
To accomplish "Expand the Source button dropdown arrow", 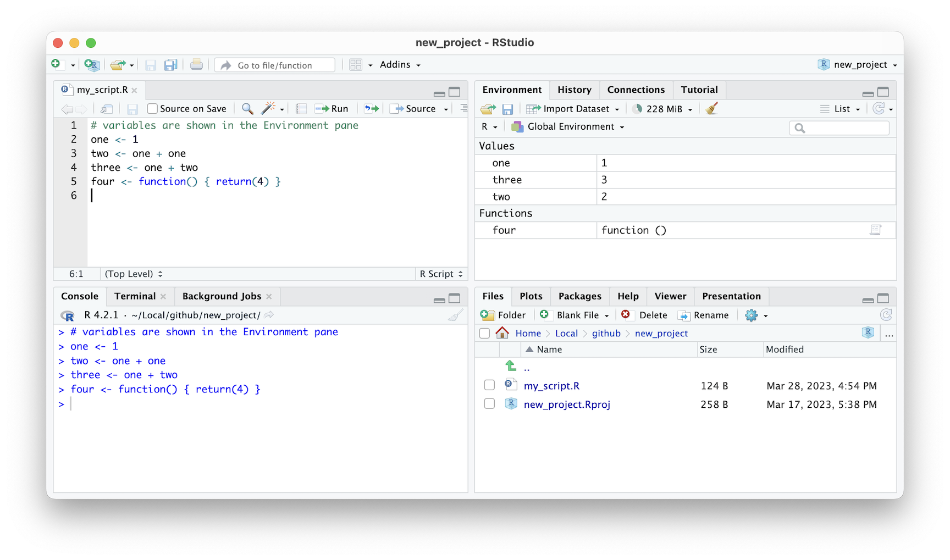I will [x=446, y=109].
